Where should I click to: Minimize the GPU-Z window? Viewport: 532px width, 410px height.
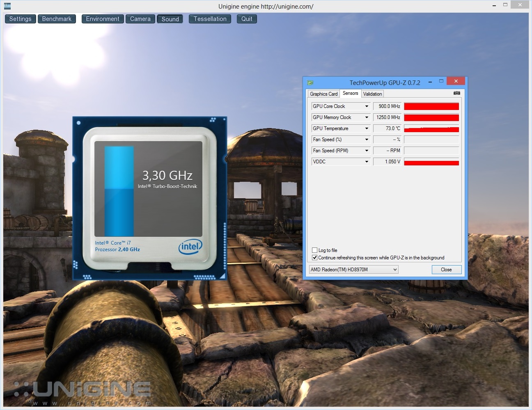[x=430, y=82]
